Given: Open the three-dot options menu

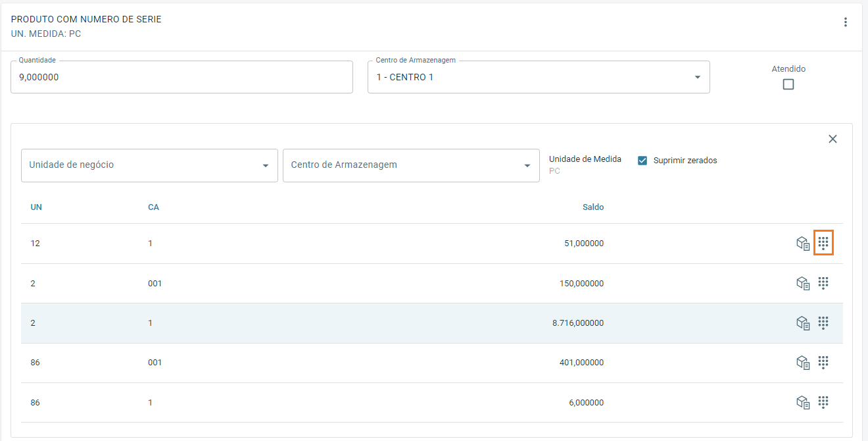Looking at the screenshot, I should 846,22.
